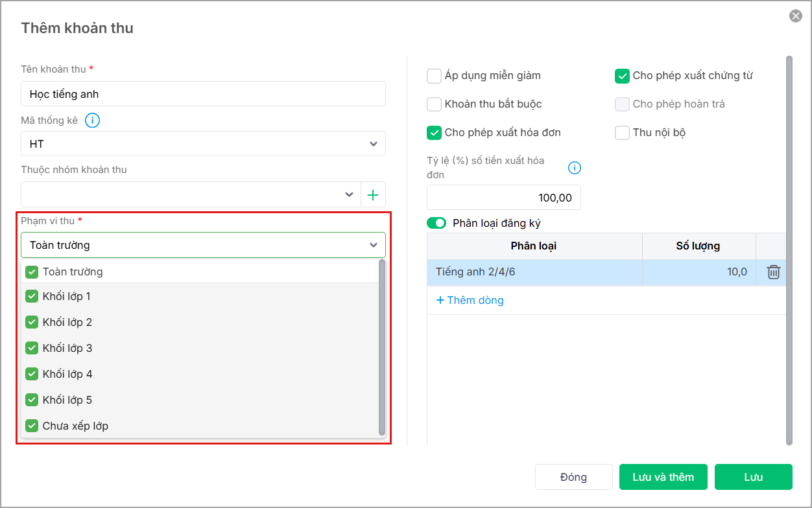Tick the Thu nội bộ checkbox
The width and height of the screenshot is (812, 508).
623,133
